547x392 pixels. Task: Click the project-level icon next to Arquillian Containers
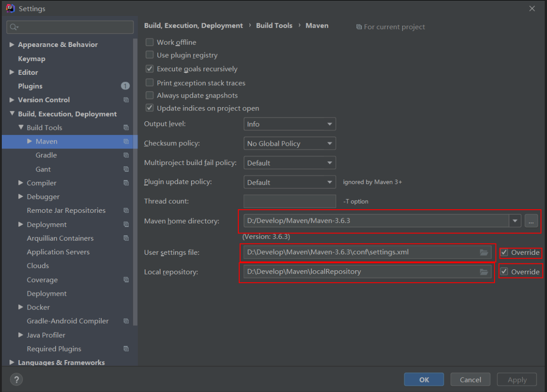(126, 238)
